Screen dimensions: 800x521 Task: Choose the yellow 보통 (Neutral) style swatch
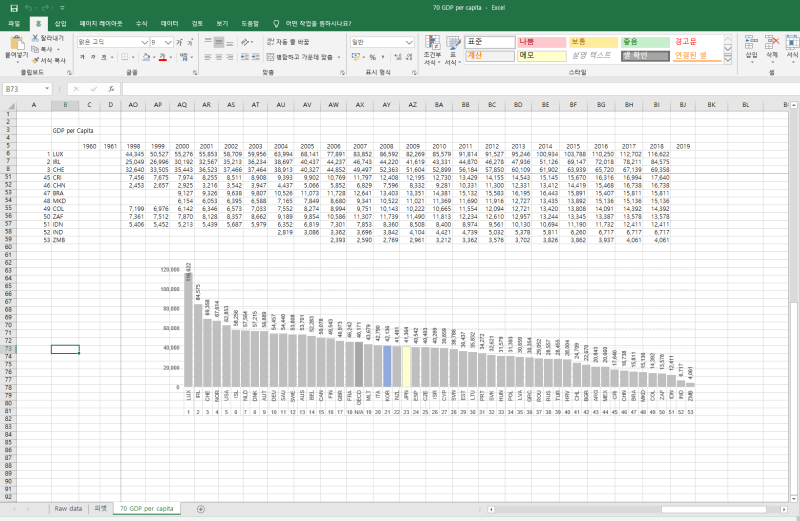coord(593,42)
